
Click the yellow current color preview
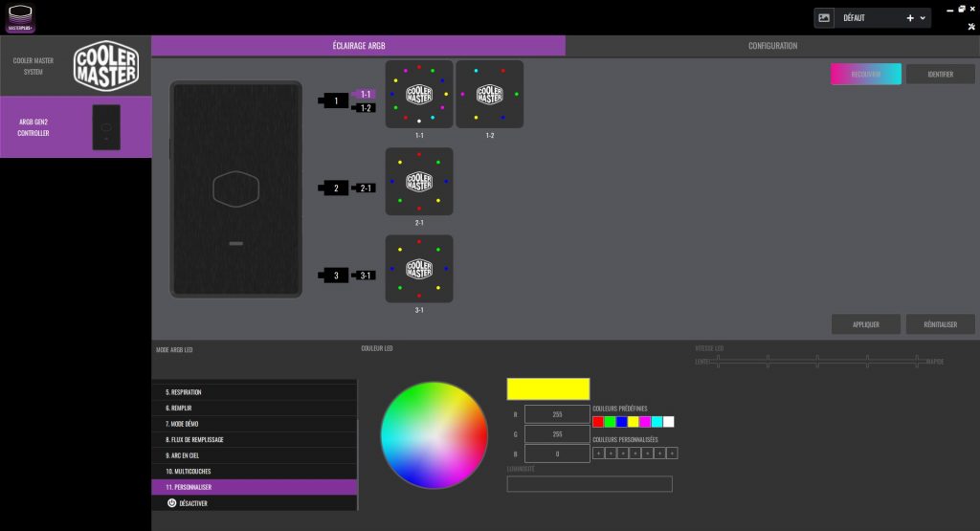548,388
